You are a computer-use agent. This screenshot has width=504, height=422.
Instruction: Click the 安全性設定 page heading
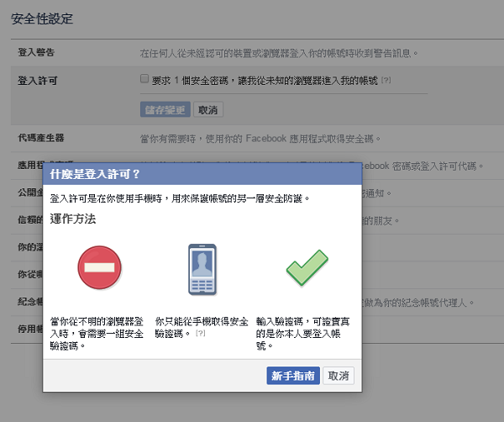click(x=42, y=18)
